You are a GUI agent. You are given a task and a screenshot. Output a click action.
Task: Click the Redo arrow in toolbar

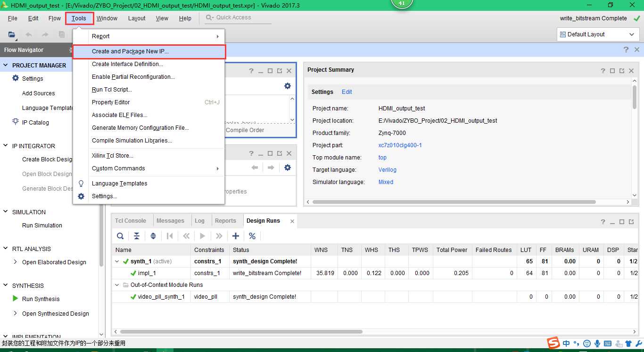tap(45, 34)
